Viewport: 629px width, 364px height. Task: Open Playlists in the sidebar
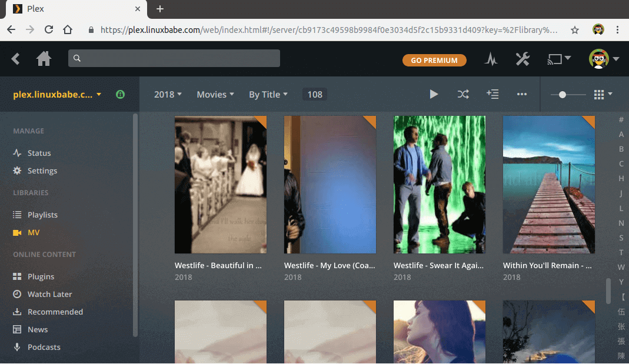pos(42,215)
